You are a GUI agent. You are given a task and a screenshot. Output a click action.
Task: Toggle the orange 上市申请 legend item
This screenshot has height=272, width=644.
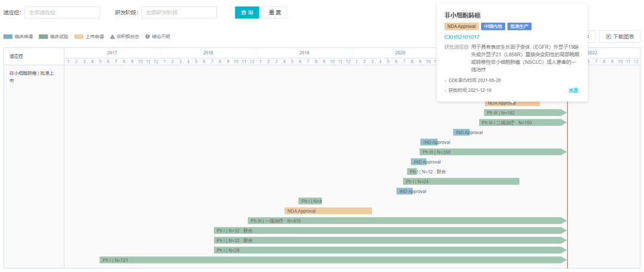click(x=88, y=36)
